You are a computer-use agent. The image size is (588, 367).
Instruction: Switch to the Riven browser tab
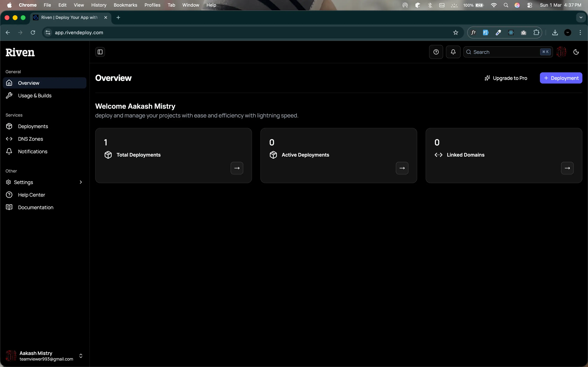pyautogui.click(x=68, y=17)
